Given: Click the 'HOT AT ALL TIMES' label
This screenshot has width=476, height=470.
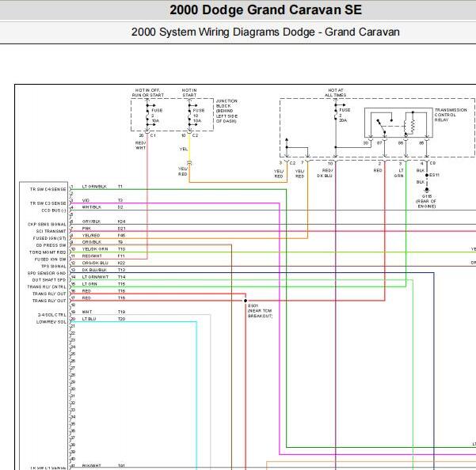Looking at the screenshot, I should tap(336, 93).
